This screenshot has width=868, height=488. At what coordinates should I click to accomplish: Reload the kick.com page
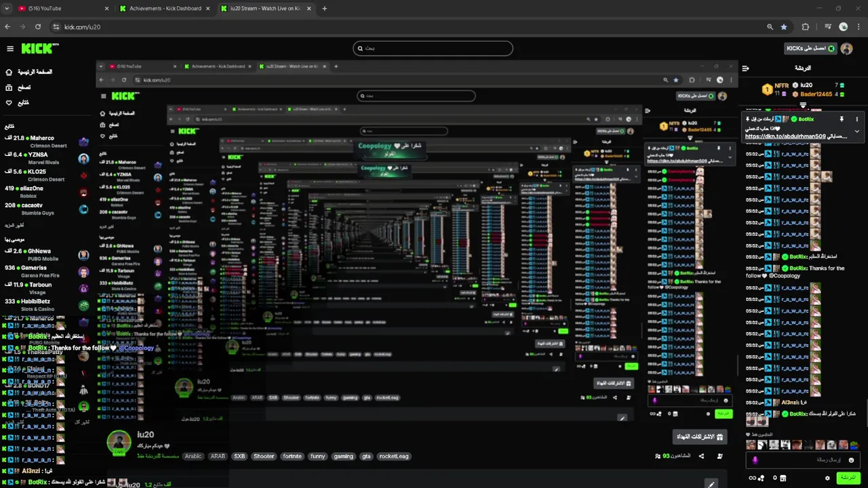(38, 27)
